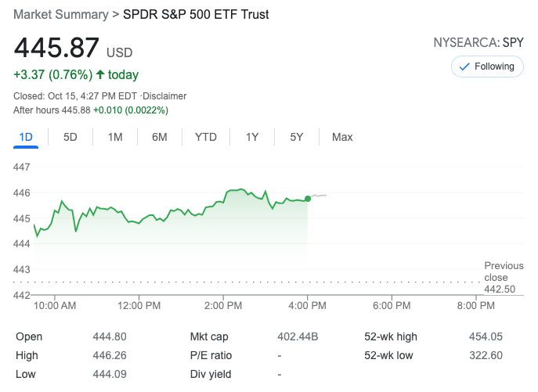Switch chart to 1M range

115,137
